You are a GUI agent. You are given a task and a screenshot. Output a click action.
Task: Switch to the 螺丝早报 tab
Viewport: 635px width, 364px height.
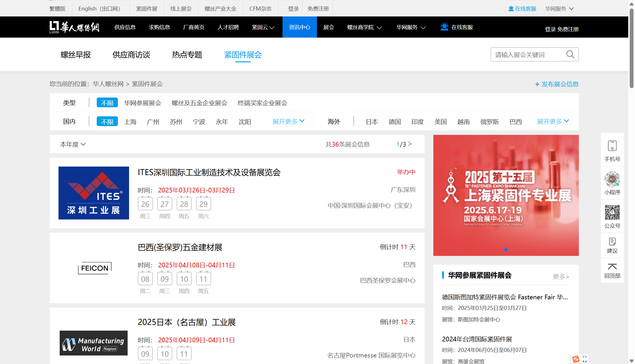coord(76,55)
